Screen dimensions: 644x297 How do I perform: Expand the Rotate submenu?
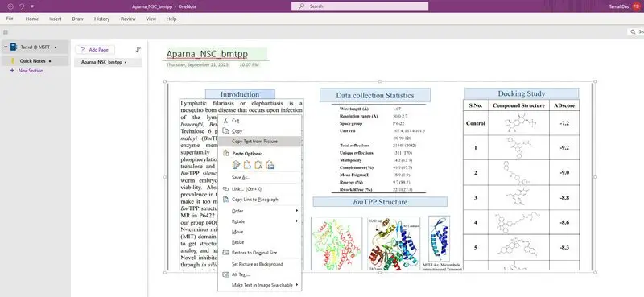click(259, 221)
